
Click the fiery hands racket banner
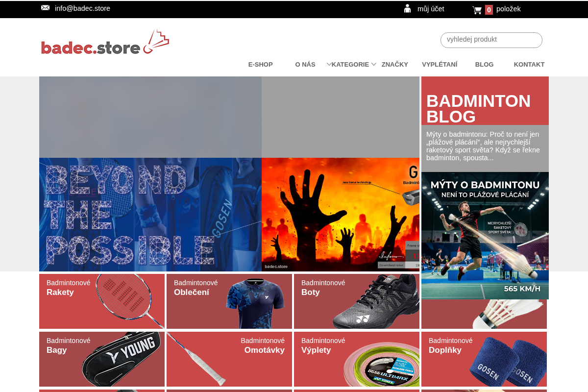tap(341, 215)
